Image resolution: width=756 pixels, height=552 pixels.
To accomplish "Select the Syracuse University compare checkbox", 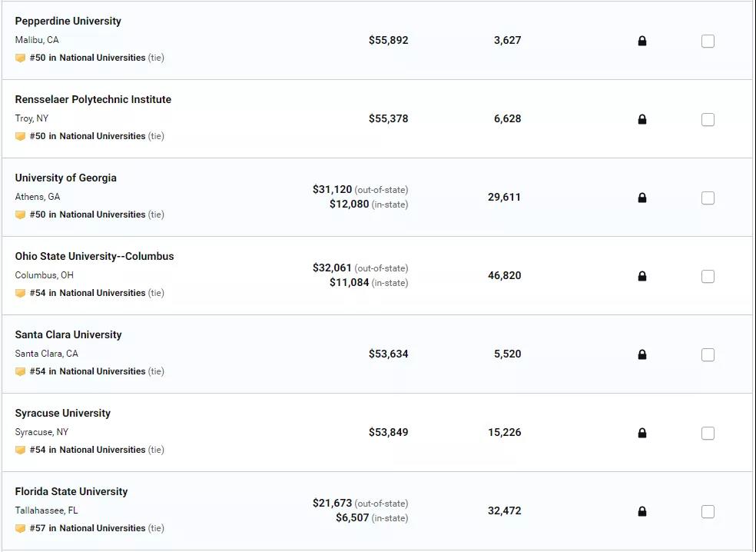I will (x=708, y=433).
